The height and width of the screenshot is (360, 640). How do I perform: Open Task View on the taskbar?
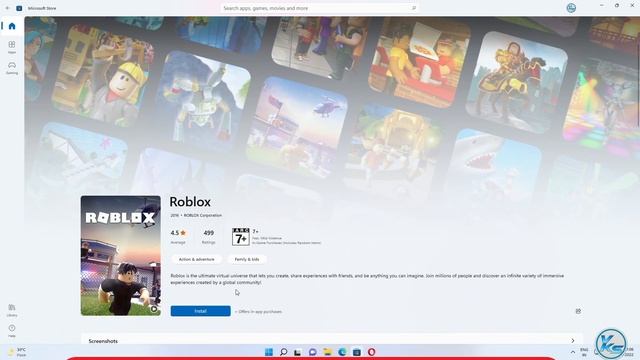click(298, 352)
